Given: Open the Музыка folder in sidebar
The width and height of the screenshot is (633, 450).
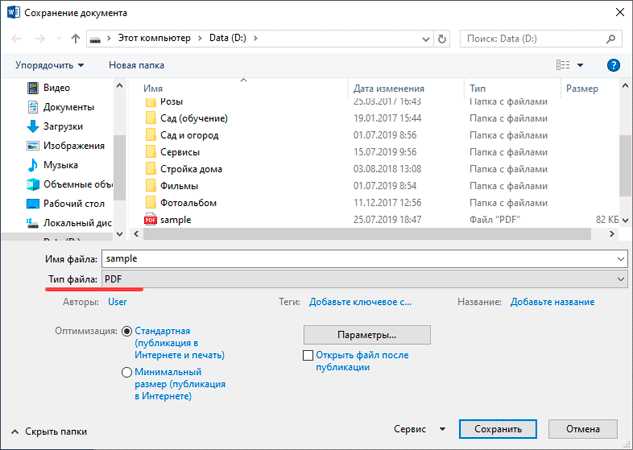Looking at the screenshot, I should [60, 164].
